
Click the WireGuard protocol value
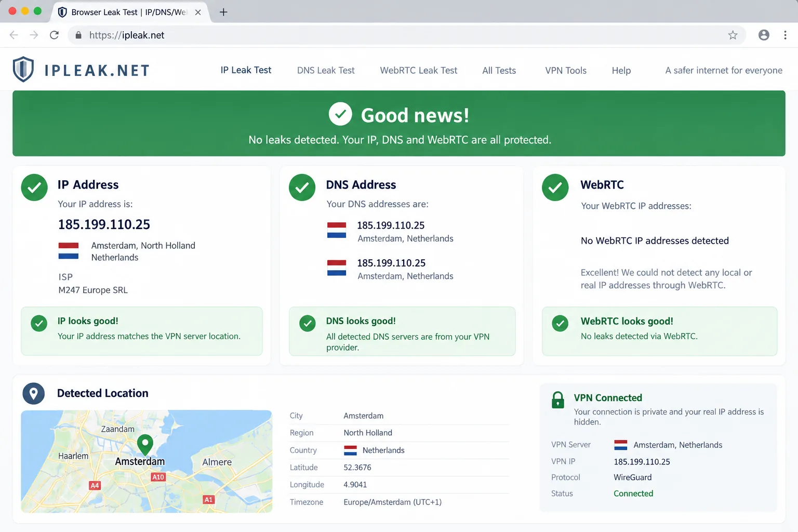pyautogui.click(x=633, y=477)
